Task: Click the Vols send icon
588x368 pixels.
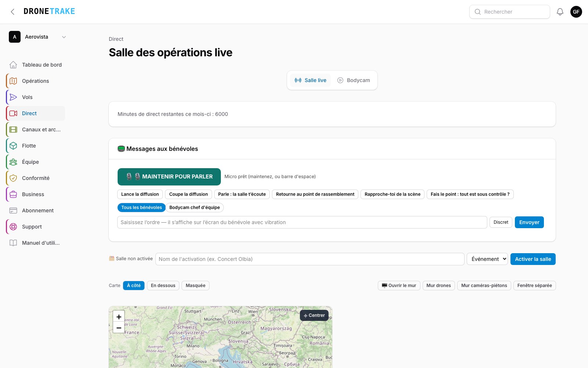Action: 13,97
